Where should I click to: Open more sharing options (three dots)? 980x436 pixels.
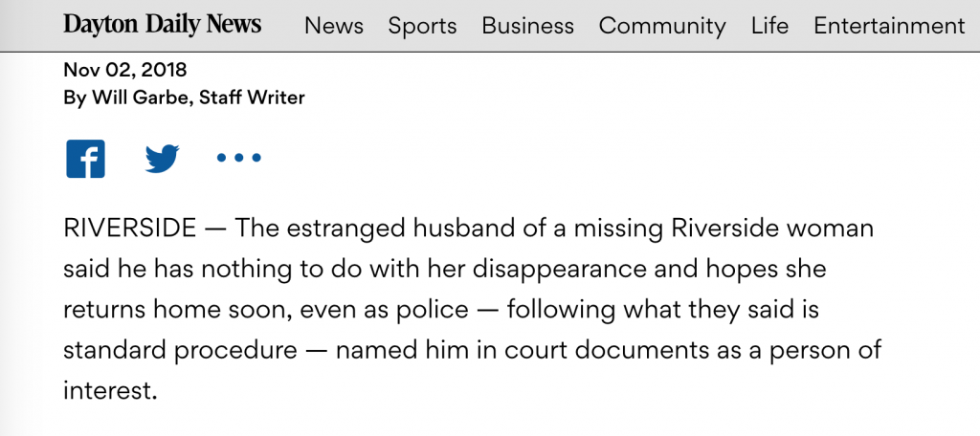(x=238, y=158)
